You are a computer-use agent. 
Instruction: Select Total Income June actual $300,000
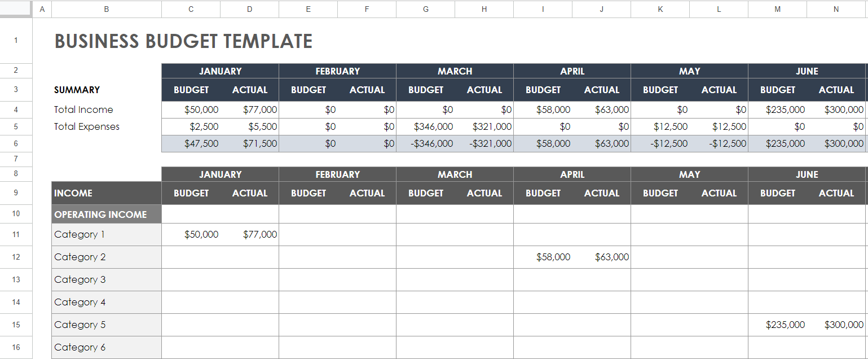click(x=836, y=110)
